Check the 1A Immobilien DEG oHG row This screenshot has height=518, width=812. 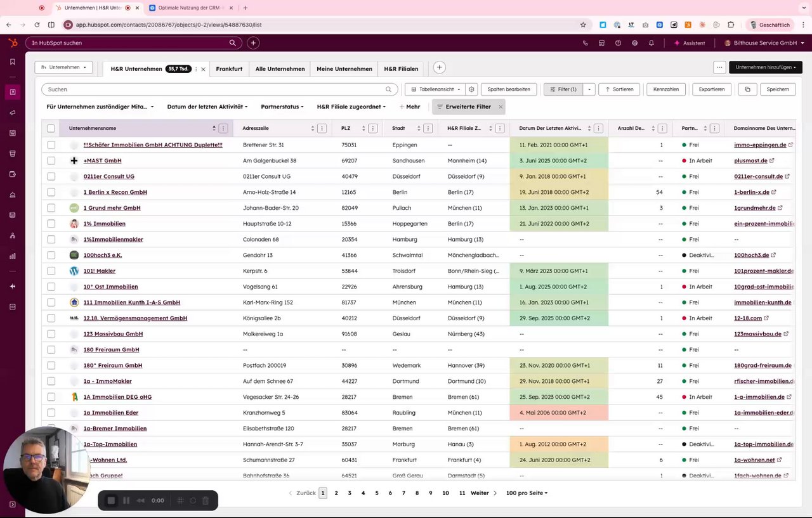(51, 397)
